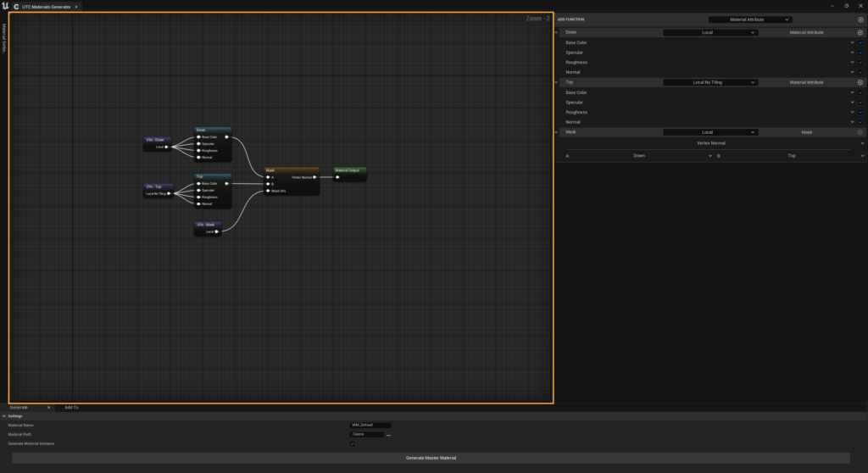Image resolution: width=868 pixels, height=473 pixels.
Task: Disable the Generate Material Instance checkbox
Action: [x=352, y=443]
